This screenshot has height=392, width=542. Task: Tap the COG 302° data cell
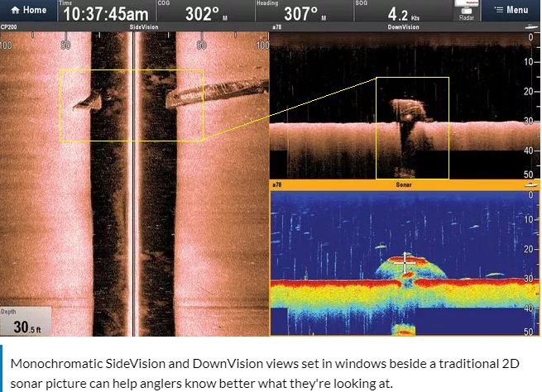206,11
